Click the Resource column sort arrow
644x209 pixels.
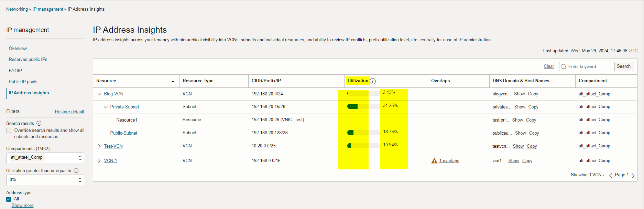[x=173, y=81]
